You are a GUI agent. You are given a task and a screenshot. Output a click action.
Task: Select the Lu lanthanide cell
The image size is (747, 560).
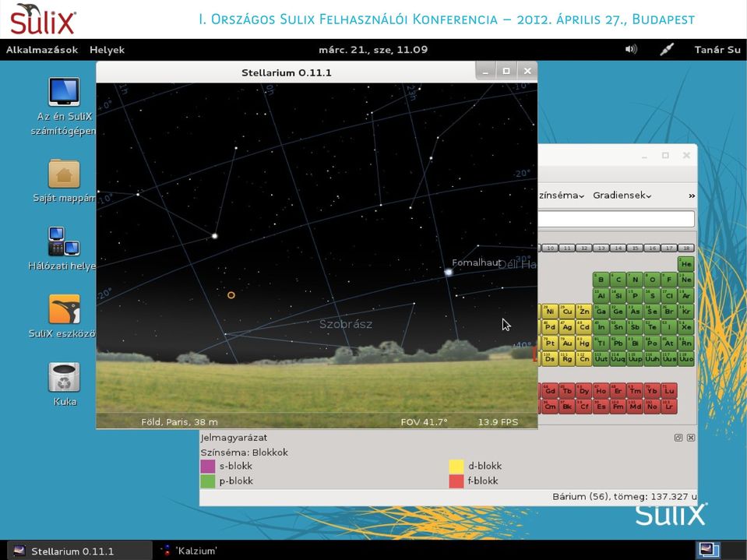coord(669,391)
